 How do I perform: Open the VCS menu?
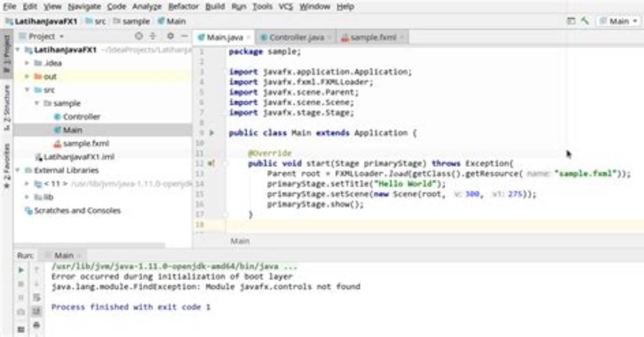coord(286,6)
